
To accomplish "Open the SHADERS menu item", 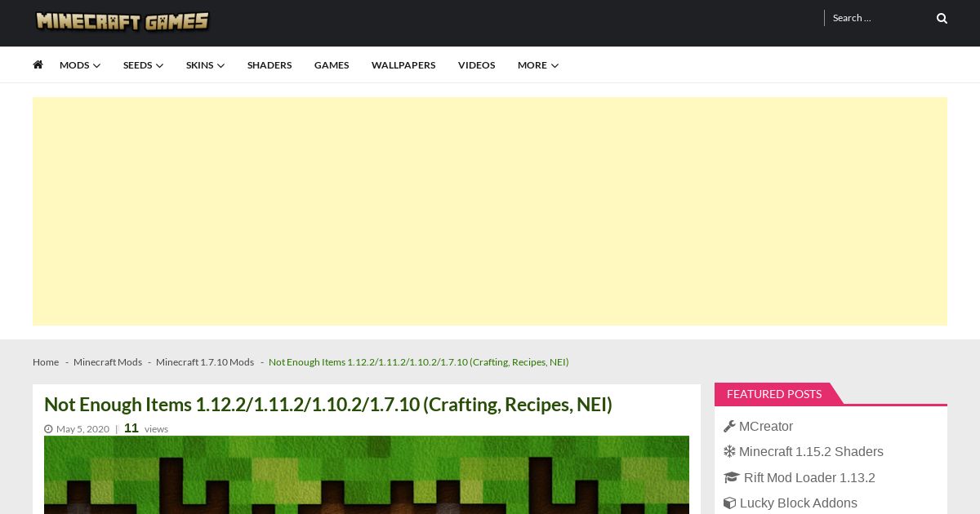I will (x=269, y=65).
